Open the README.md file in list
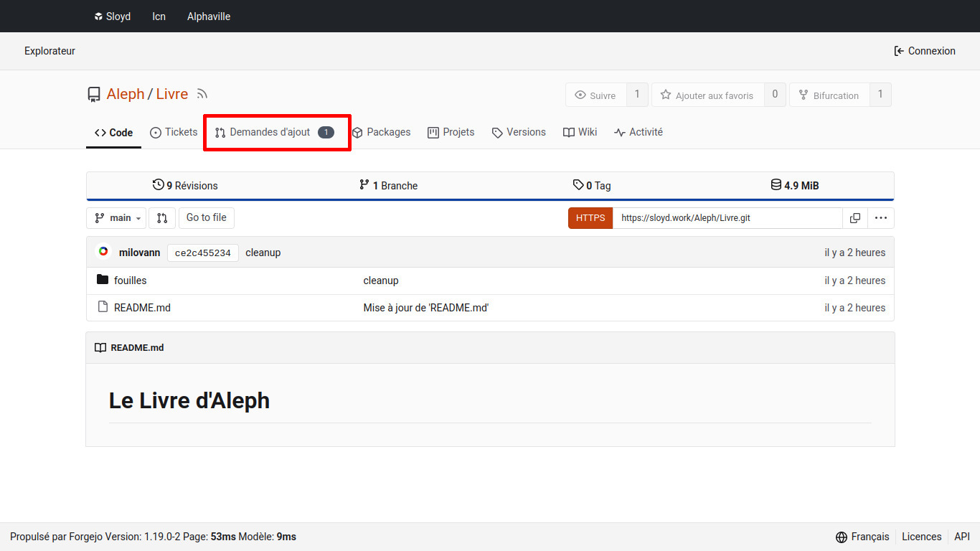Screen dimensions: 980x551 click(x=142, y=308)
